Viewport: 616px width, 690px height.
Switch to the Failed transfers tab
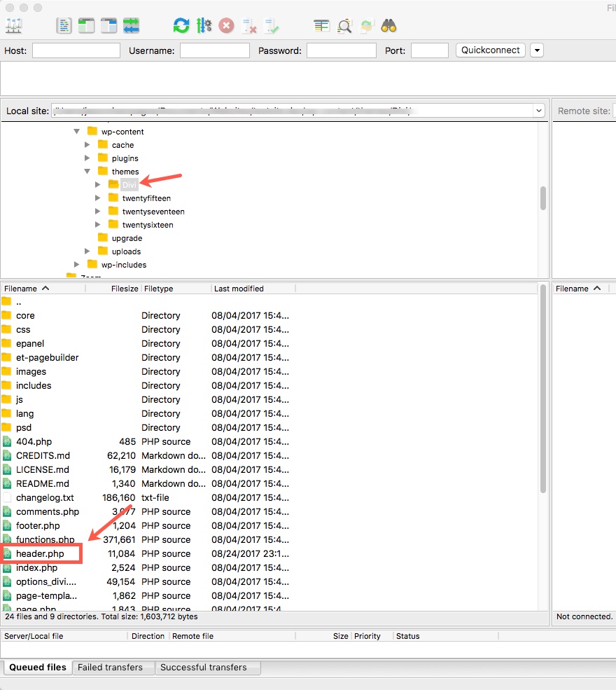coord(110,668)
